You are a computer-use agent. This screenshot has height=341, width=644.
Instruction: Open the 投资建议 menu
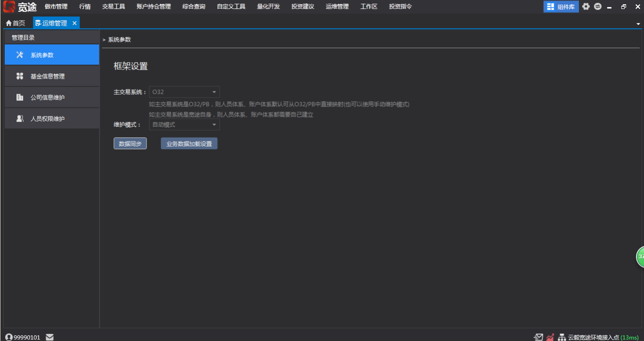point(303,7)
